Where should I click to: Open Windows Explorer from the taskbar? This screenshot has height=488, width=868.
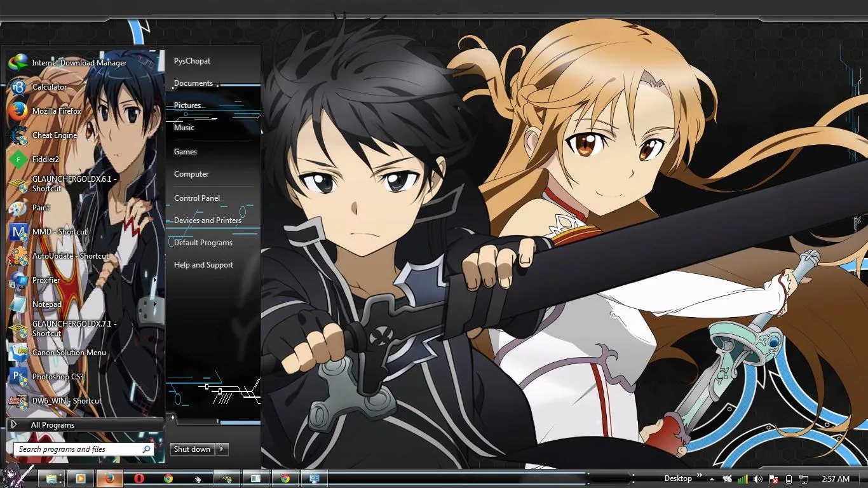point(51,478)
